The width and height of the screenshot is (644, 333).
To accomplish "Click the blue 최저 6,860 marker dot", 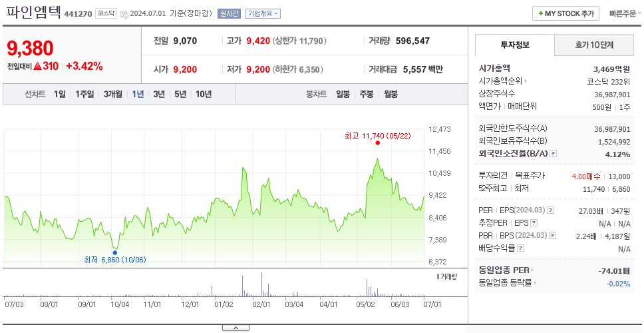I will click(114, 253).
